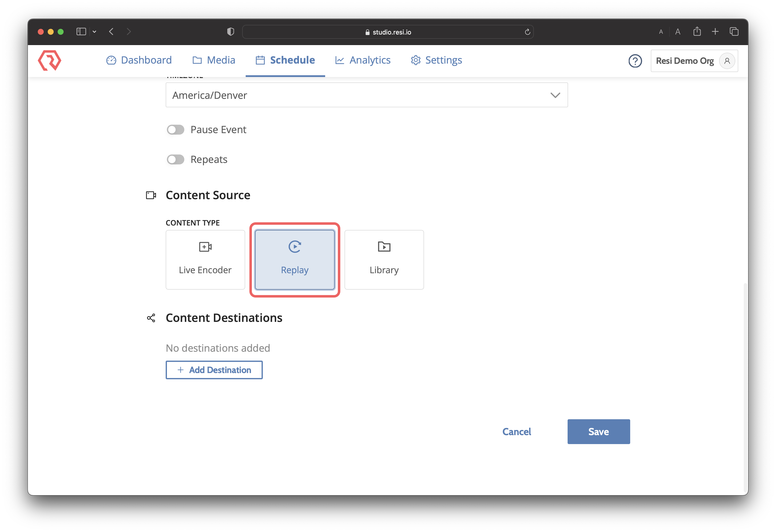Expand the sidebar options chevron

pos(94,32)
